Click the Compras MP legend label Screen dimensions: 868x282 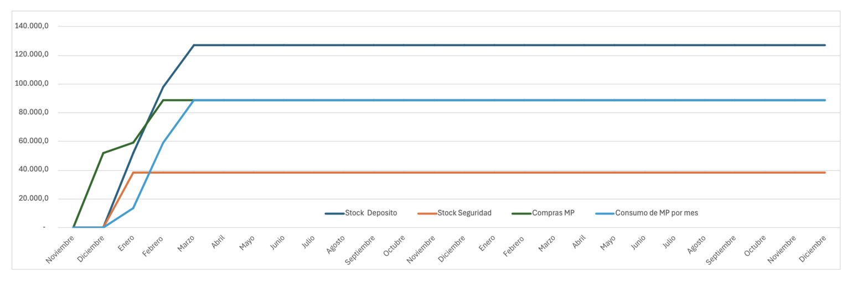tap(553, 213)
